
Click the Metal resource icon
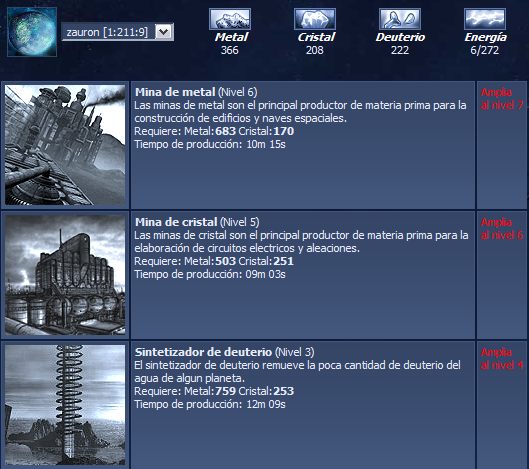[x=230, y=19]
